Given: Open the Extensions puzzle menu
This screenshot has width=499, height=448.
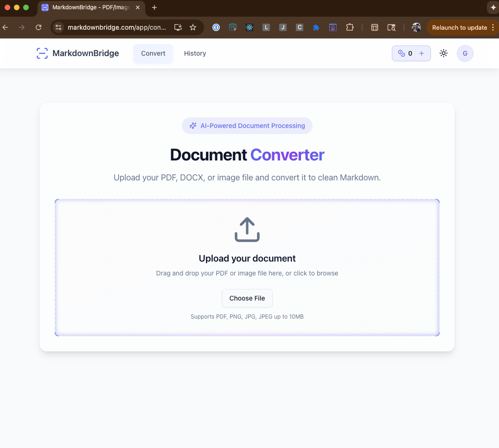Looking at the screenshot, I should 350,28.
